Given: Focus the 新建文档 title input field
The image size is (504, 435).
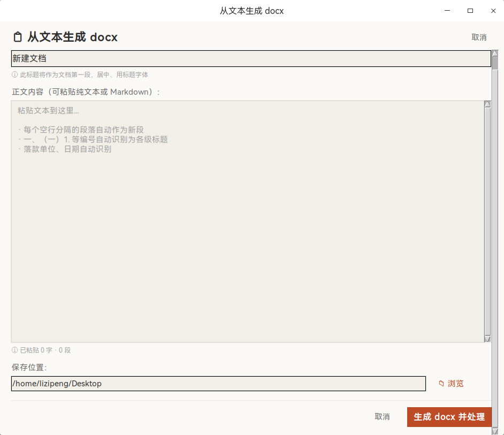Looking at the screenshot, I should click(251, 58).
